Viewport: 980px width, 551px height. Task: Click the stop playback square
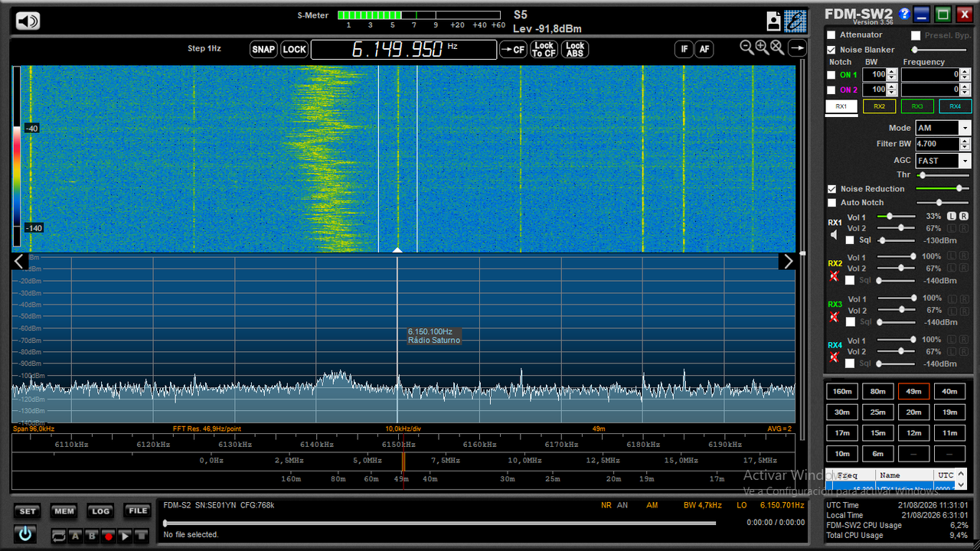141,536
